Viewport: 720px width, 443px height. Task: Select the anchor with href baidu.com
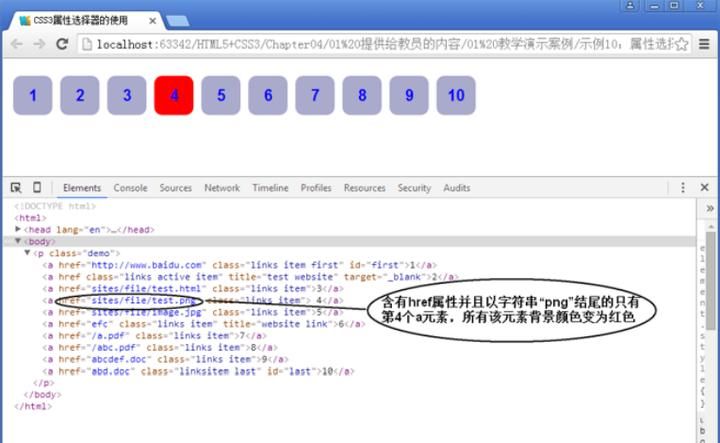click(x=239, y=265)
